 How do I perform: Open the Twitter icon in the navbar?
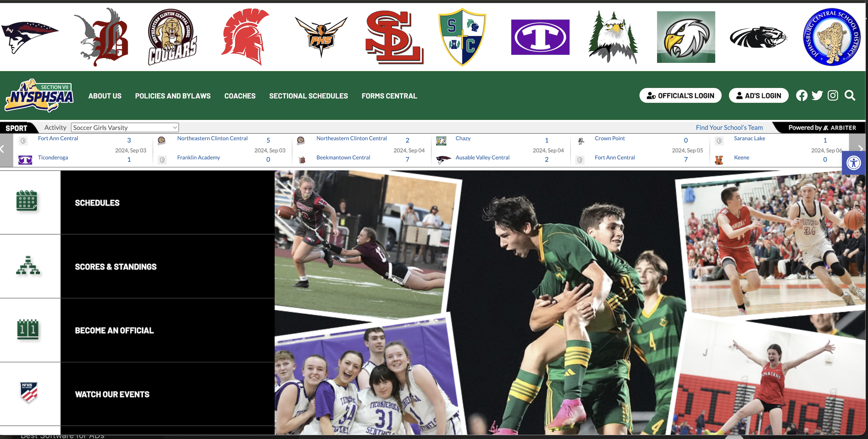point(817,95)
